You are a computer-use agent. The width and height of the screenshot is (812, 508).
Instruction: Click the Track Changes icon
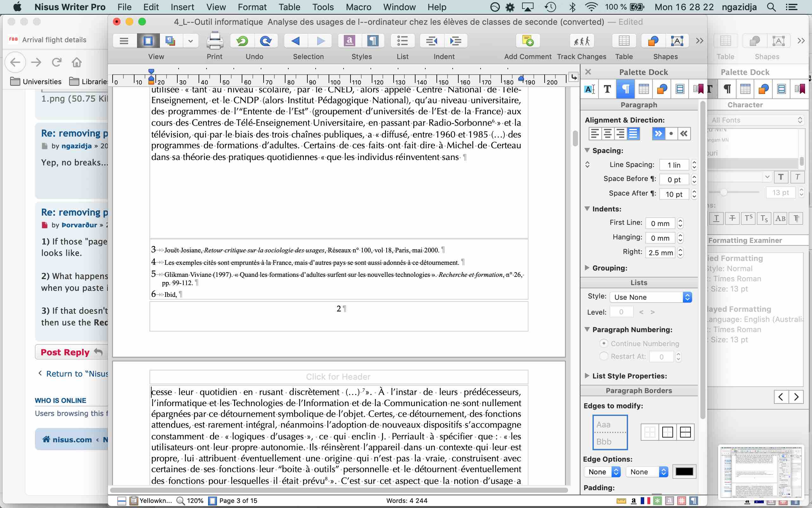[581, 41]
